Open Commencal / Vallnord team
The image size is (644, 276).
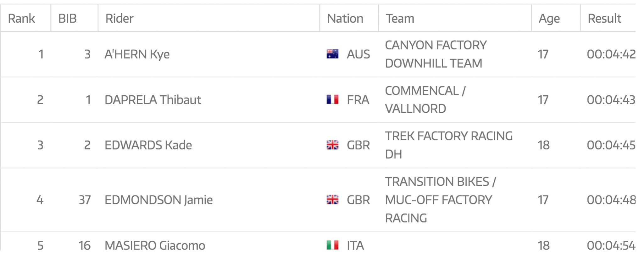(x=425, y=99)
